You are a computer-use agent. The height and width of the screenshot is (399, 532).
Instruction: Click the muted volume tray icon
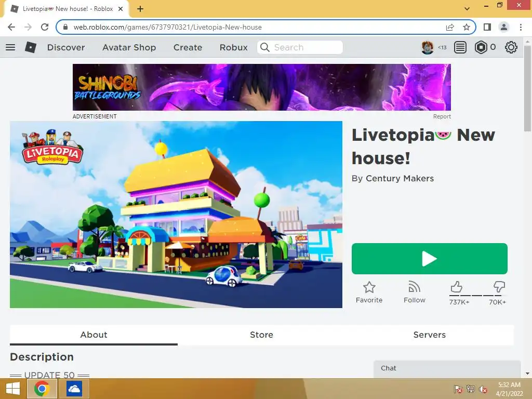point(483,389)
